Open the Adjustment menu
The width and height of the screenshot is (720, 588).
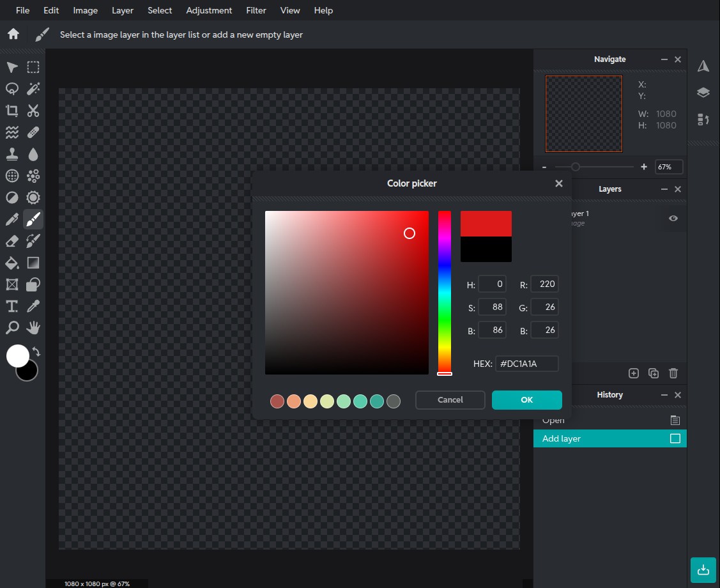pos(209,10)
